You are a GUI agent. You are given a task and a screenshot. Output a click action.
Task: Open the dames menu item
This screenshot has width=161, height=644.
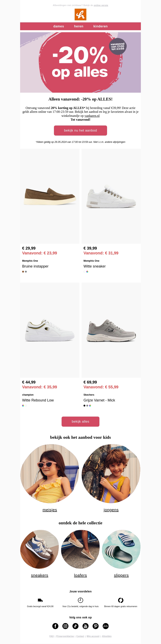pos(59,26)
